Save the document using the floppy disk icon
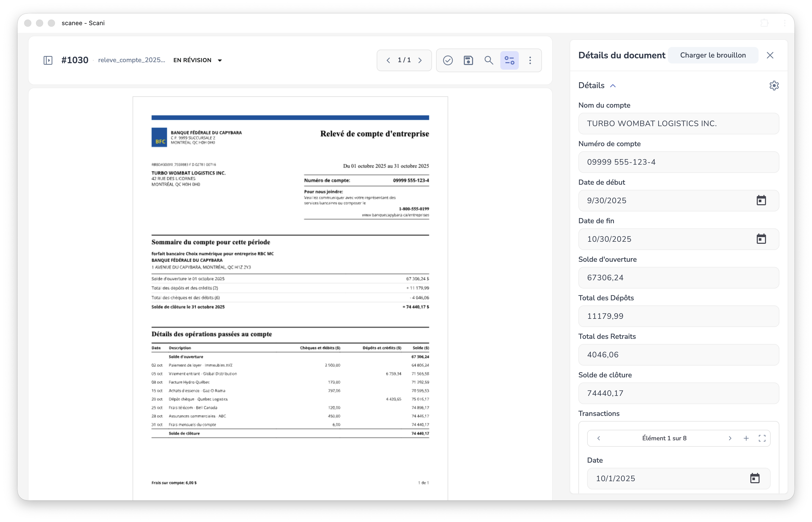Image resolution: width=812 pixels, height=522 pixels. [x=468, y=60]
